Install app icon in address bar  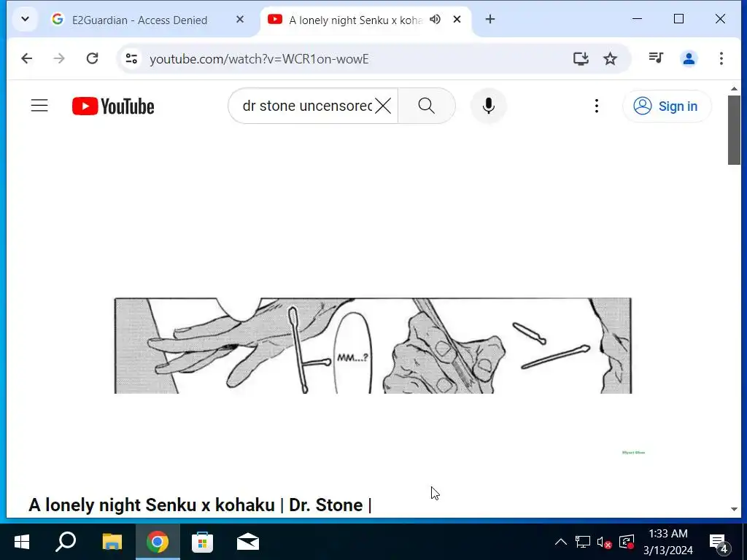581,58
